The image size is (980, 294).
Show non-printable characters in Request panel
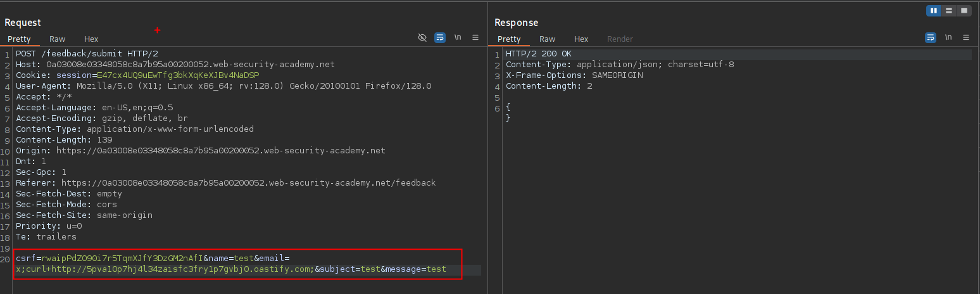(458, 38)
